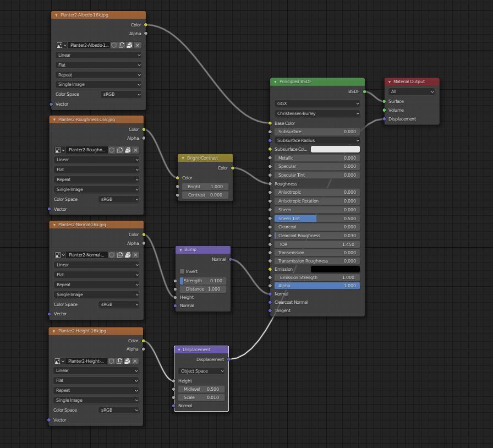Open Object Space dropdown in Displacement node
The image size is (493, 448).
[x=201, y=371]
